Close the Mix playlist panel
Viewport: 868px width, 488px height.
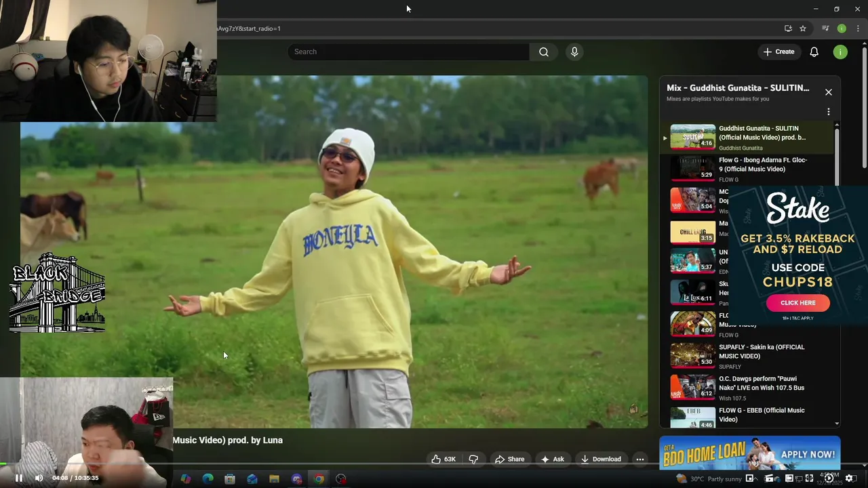pos(828,92)
